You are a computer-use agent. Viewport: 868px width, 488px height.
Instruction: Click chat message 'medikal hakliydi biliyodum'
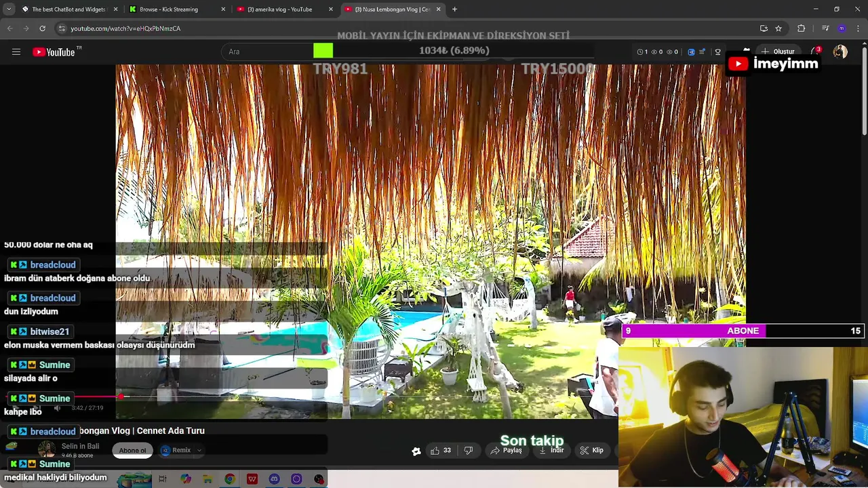56,478
